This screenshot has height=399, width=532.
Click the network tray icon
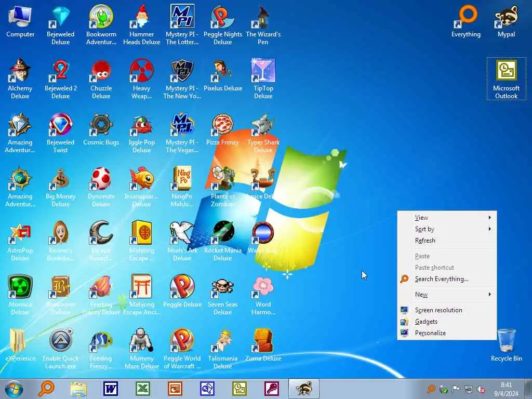469,389
